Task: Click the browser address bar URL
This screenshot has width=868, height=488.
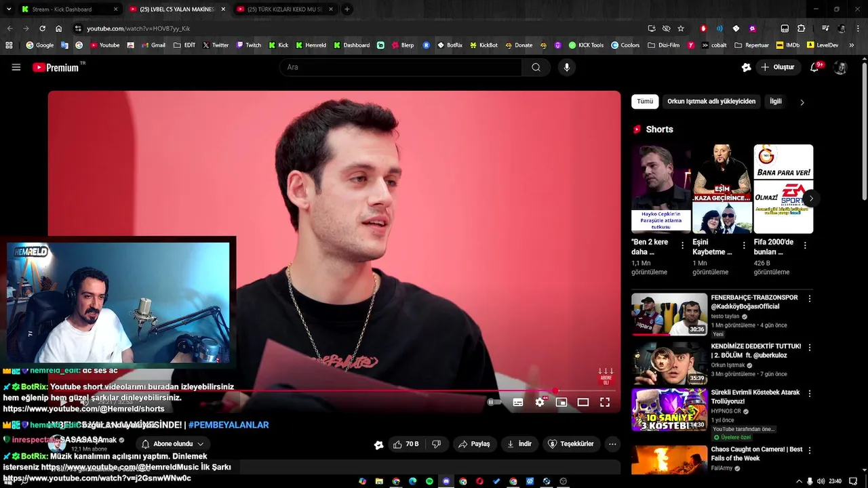Action: click(138, 28)
